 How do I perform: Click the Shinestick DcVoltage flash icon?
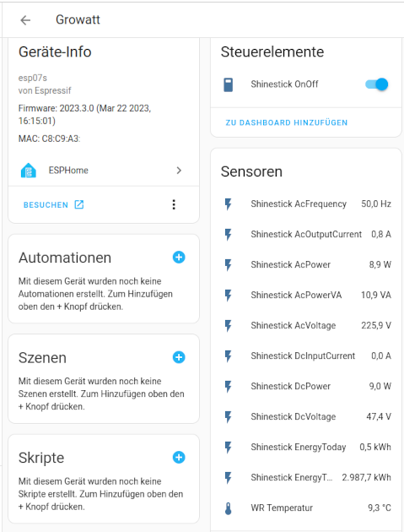click(228, 417)
